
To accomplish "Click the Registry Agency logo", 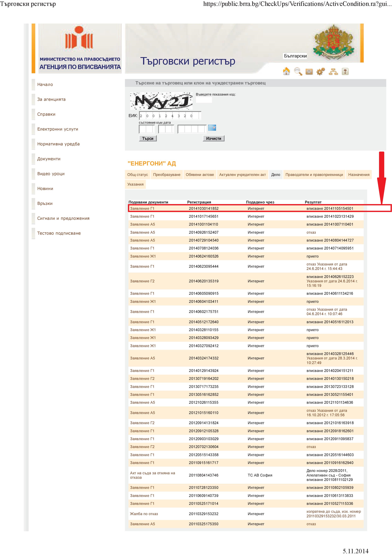I will pyautogui.click(x=80, y=48).
